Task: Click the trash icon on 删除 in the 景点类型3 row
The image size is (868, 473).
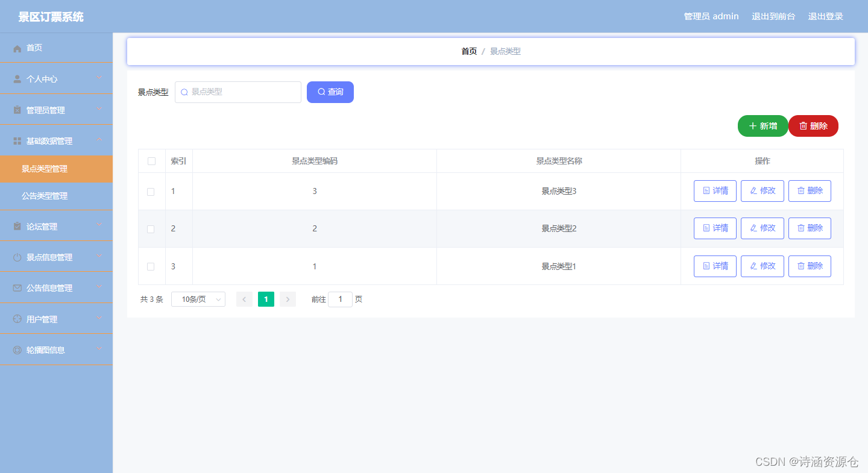Action: 801,190
